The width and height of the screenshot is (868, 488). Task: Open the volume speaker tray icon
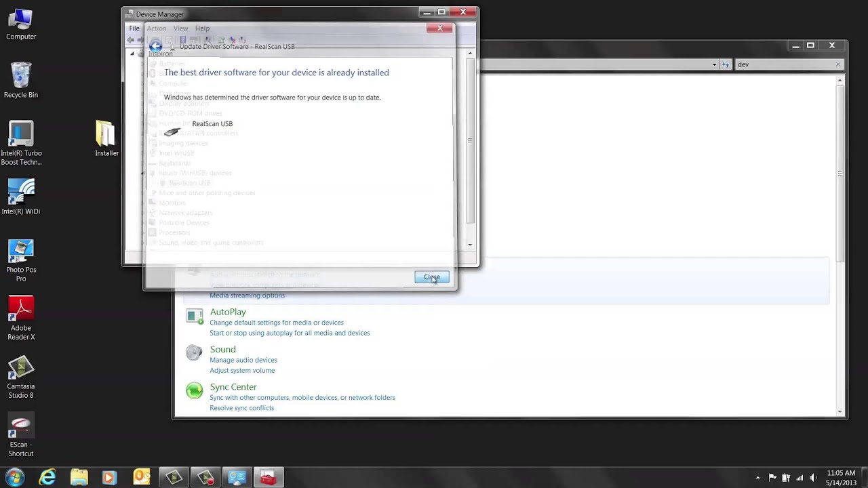(x=813, y=478)
